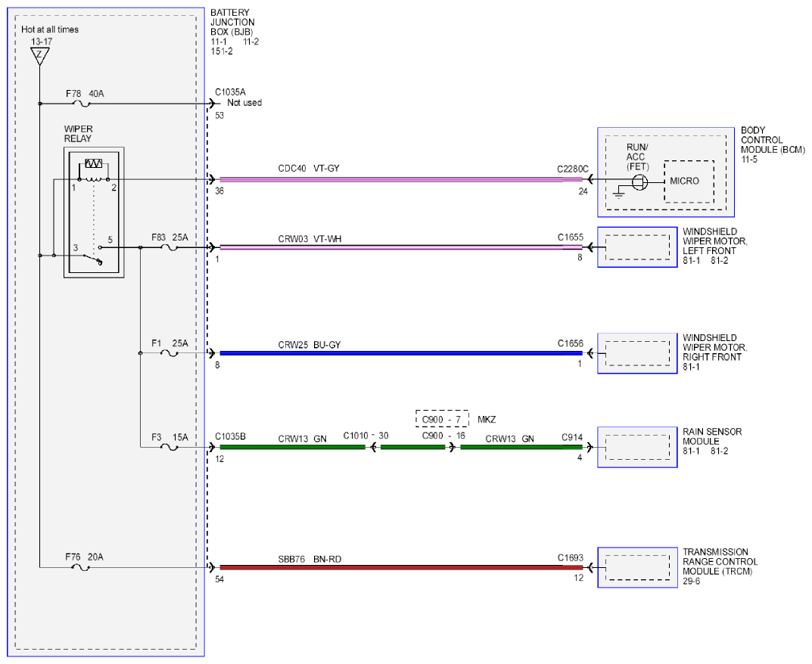Click the 'Not used' label

click(244, 103)
